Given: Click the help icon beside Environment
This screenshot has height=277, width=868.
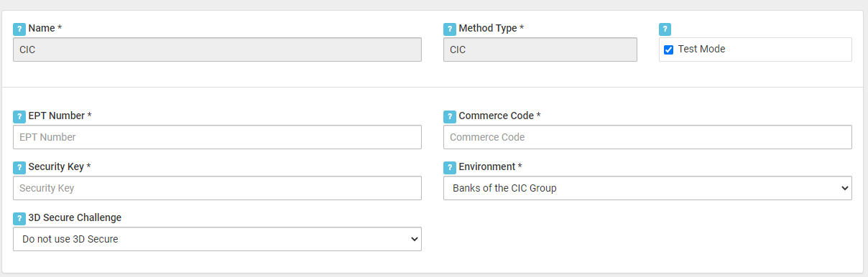Looking at the screenshot, I should 450,168.
